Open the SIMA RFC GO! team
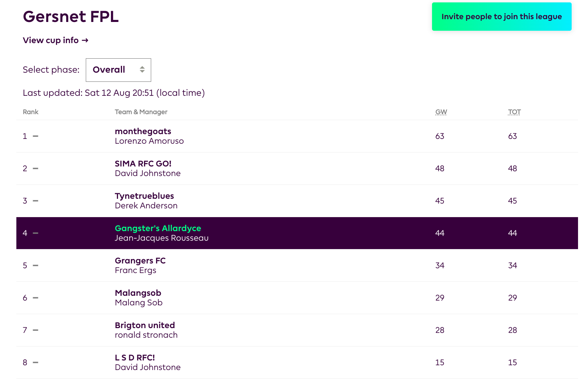The image size is (588, 380). click(x=143, y=164)
